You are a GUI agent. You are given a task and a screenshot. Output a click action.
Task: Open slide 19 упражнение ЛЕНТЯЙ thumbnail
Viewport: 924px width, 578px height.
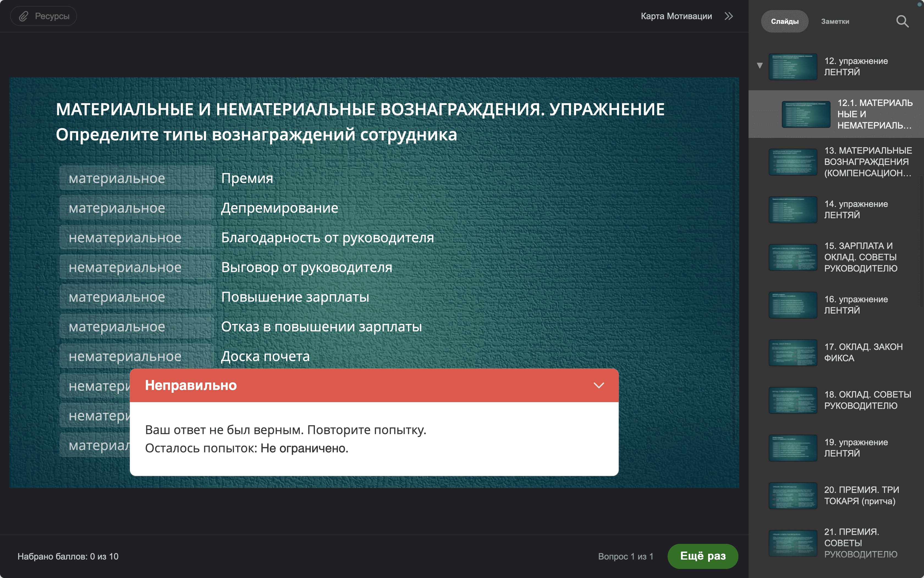tap(793, 448)
